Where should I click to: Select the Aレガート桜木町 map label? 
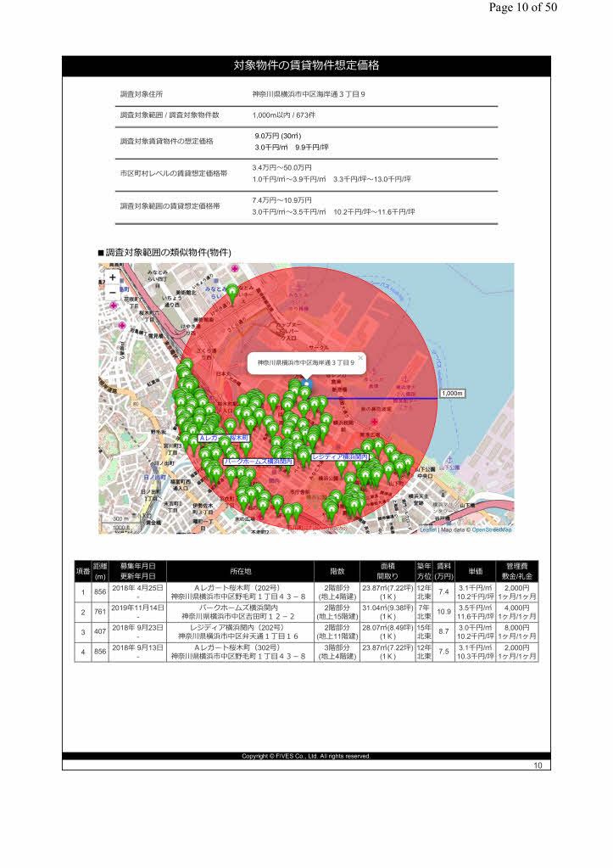point(224,438)
